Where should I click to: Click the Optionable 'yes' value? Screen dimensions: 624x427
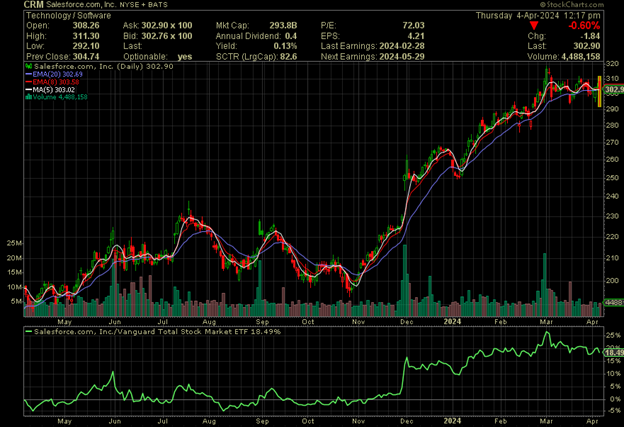click(x=185, y=57)
